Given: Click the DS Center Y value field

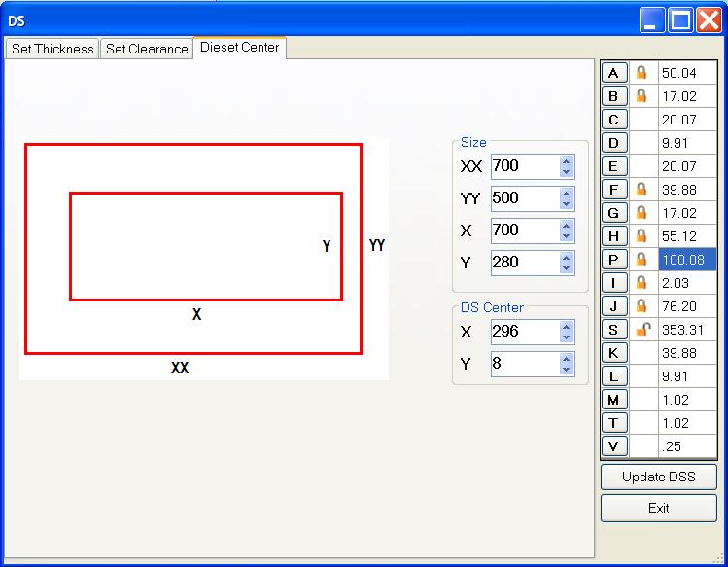Looking at the screenshot, I should click(524, 364).
